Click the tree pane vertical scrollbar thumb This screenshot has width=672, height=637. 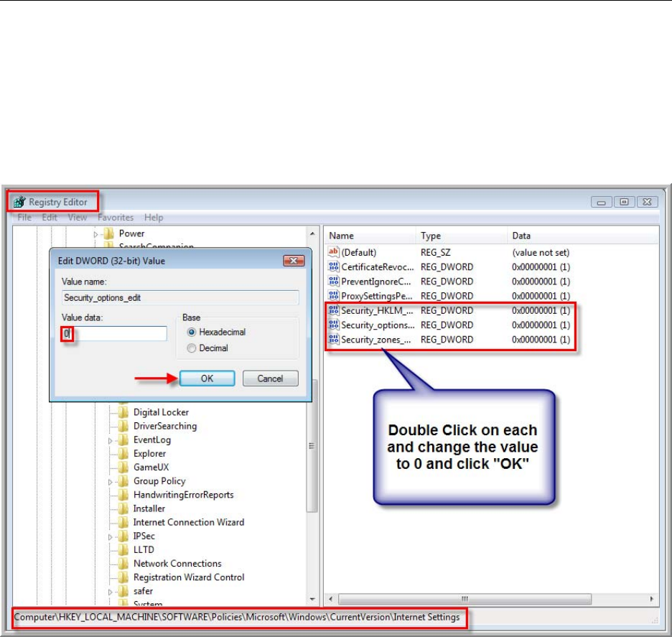coord(312,446)
